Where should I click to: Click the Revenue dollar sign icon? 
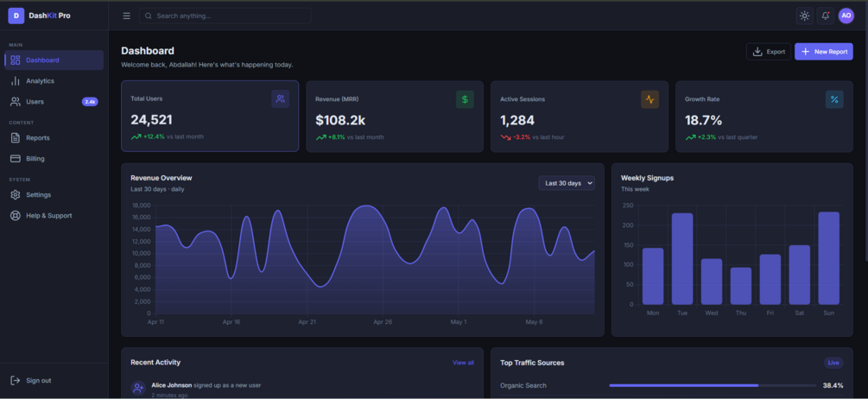(x=465, y=99)
